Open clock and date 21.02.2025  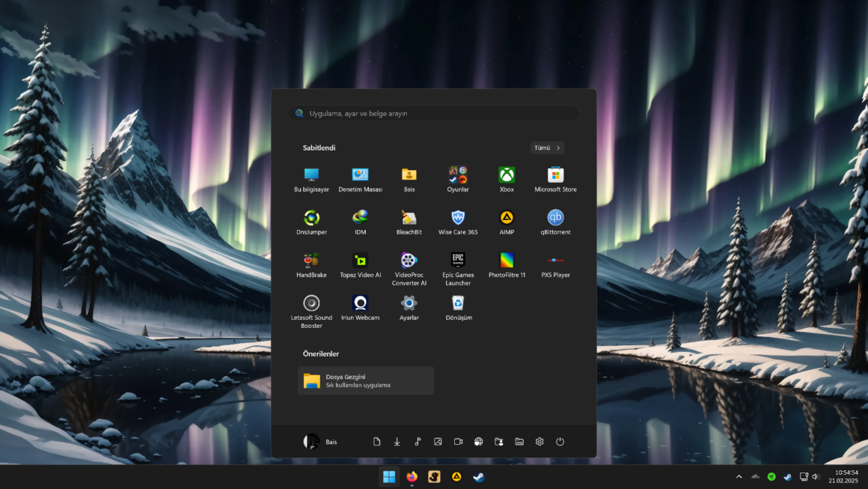843,477
